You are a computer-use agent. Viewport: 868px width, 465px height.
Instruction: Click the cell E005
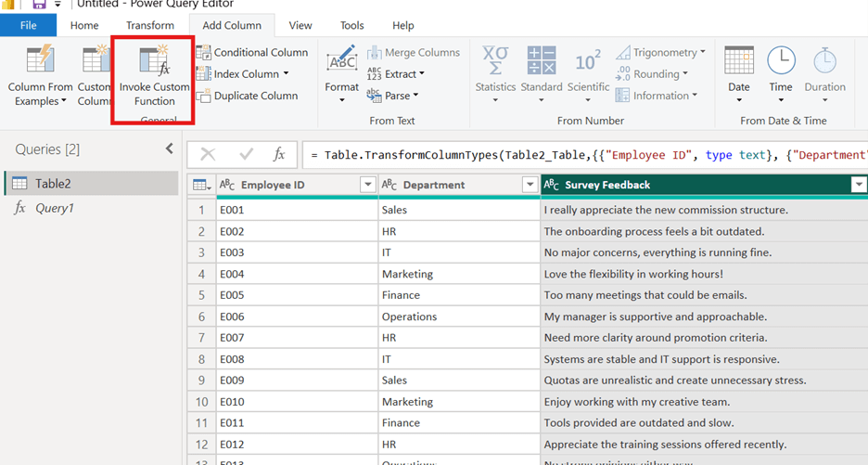298,295
